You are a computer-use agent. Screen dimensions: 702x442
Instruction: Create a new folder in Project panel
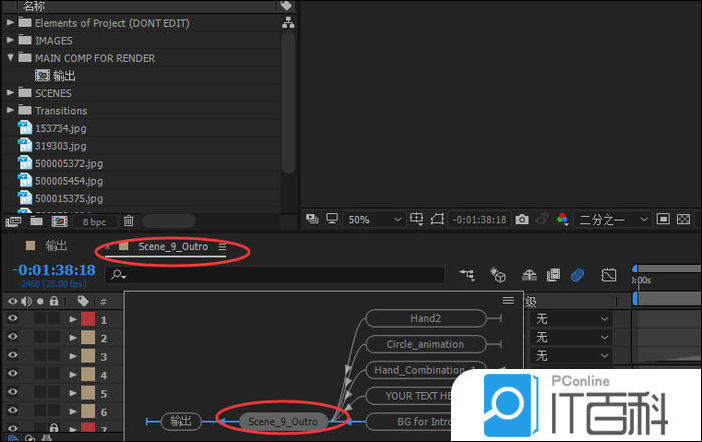coord(36,221)
